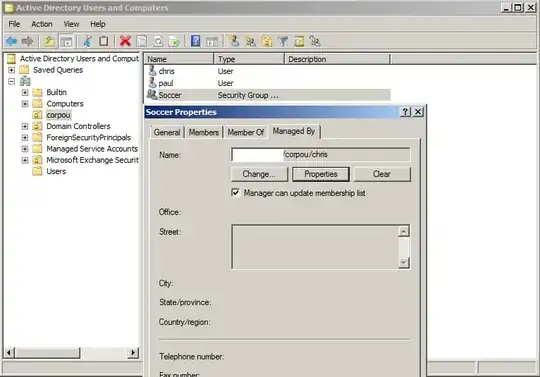Image resolution: width=540 pixels, height=377 pixels.
Task: Select the Managed By tab
Action: [x=294, y=131]
